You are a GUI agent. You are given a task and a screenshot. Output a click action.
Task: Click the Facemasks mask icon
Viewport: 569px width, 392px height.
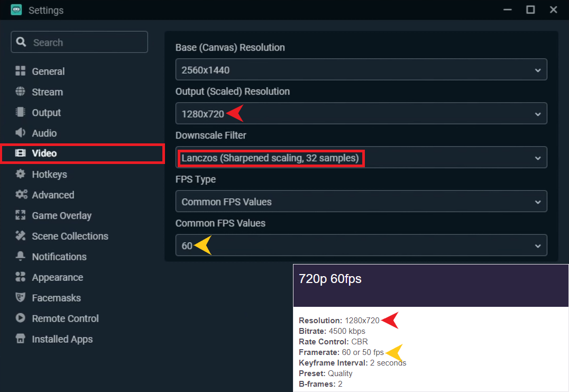(x=20, y=297)
